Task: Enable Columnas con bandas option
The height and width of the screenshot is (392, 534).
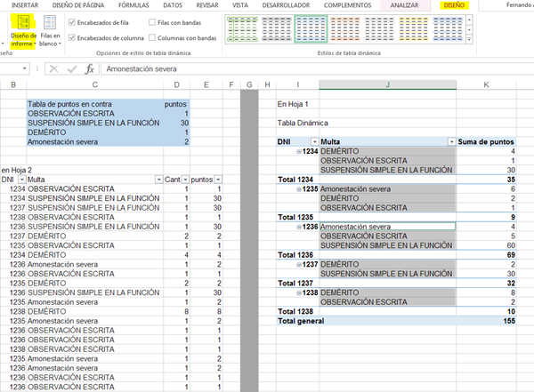Action: coord(151,38)
